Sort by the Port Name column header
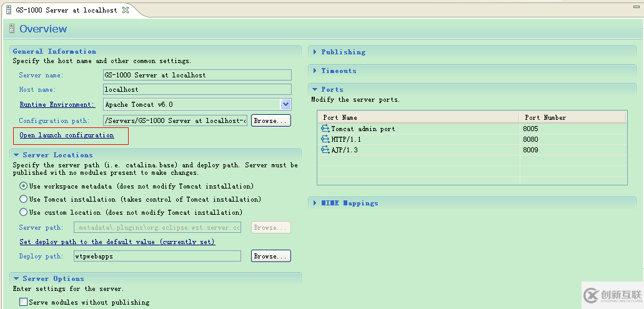The width and height of the screenshot is (644, 309). click(x=418, y=117)
